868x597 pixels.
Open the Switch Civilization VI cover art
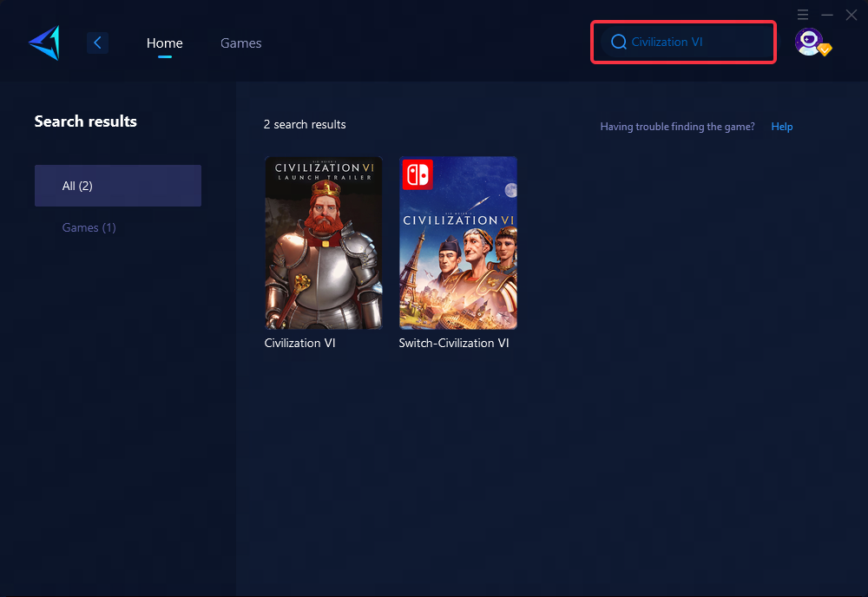(x=458, y=243)
